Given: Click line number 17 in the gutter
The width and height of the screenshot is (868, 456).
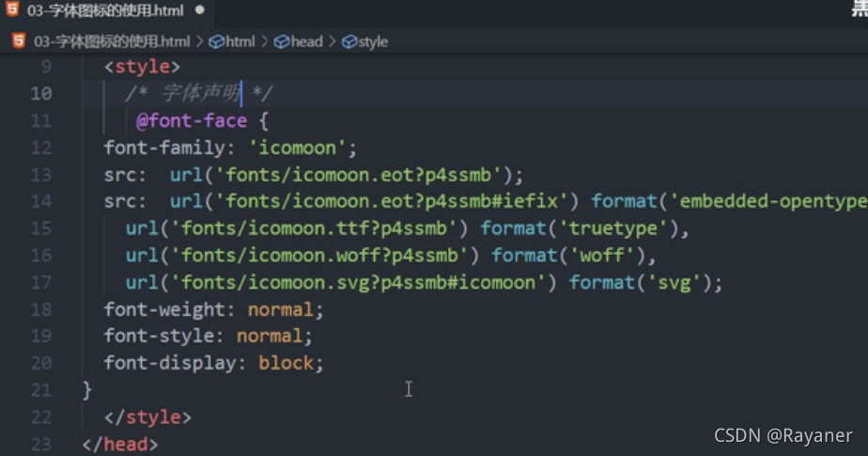Looking at the screenshot, I should pos(41,283).
